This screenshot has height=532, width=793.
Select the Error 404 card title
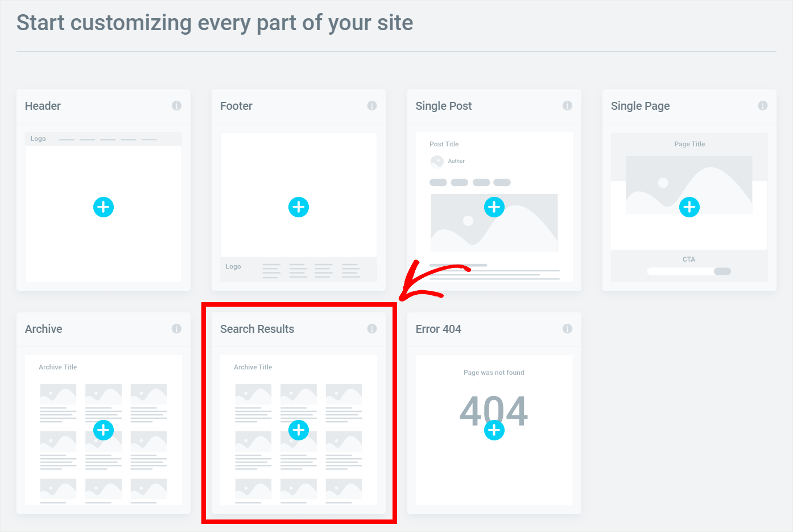point(439,329)
